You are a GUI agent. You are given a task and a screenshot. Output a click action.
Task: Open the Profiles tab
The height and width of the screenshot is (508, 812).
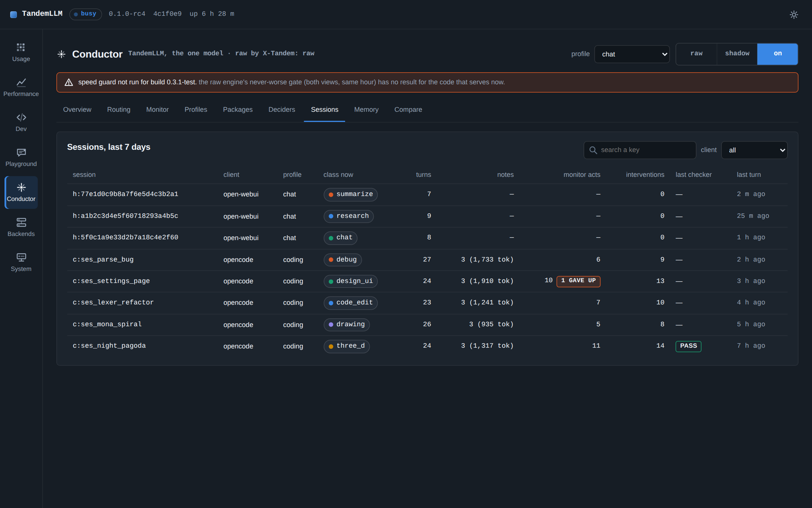(x=196, y=110)
